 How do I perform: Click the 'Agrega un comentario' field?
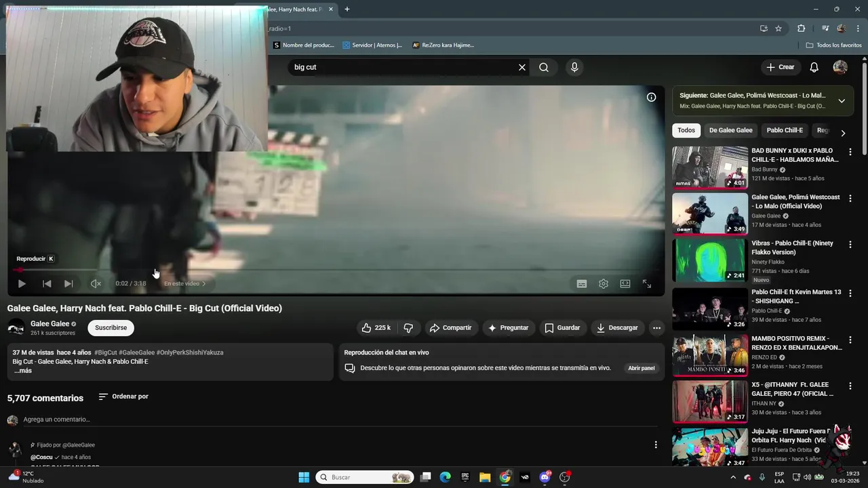339,420
